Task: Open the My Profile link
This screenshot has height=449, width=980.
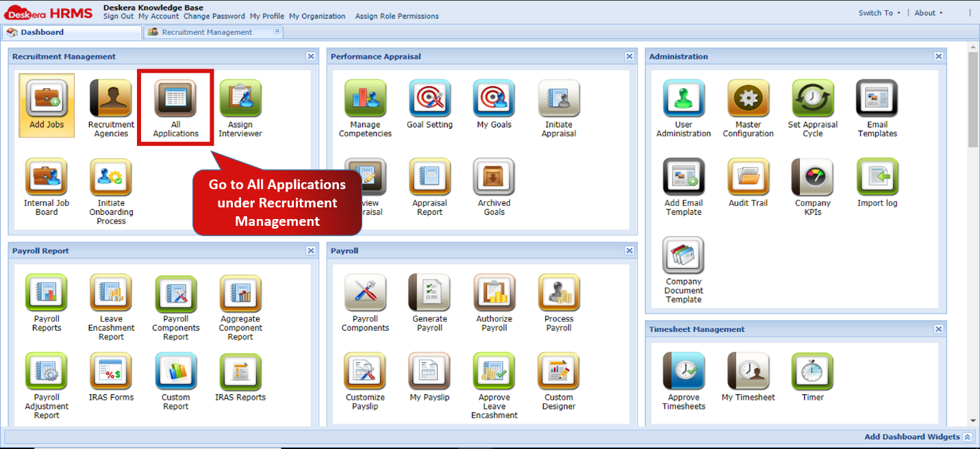Action: point(267,16)
